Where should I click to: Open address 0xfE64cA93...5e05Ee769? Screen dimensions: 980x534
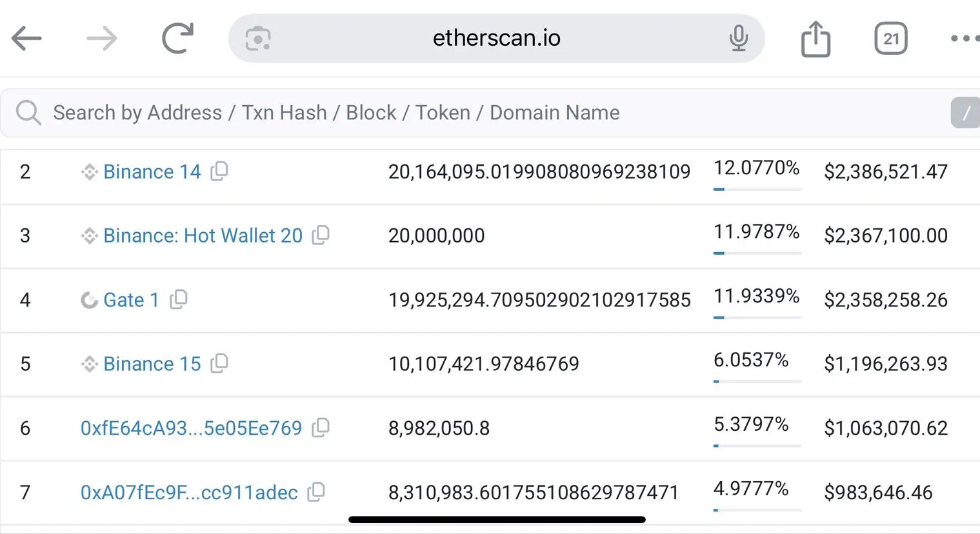[191, 428]
